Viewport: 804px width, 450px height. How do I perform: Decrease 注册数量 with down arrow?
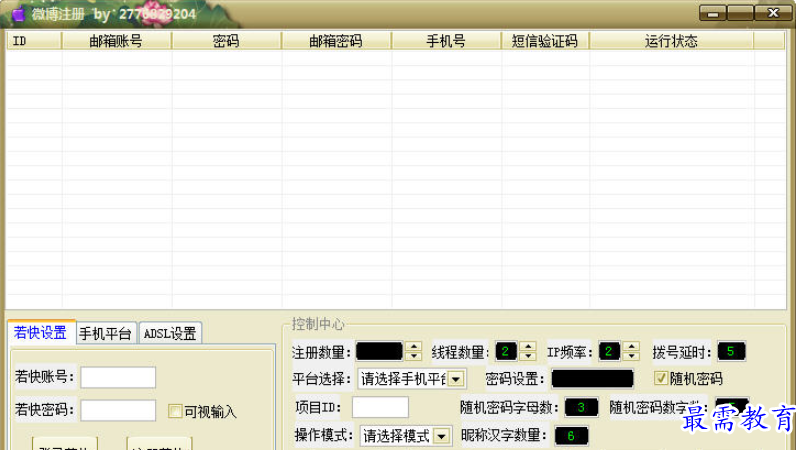[414, 356]
